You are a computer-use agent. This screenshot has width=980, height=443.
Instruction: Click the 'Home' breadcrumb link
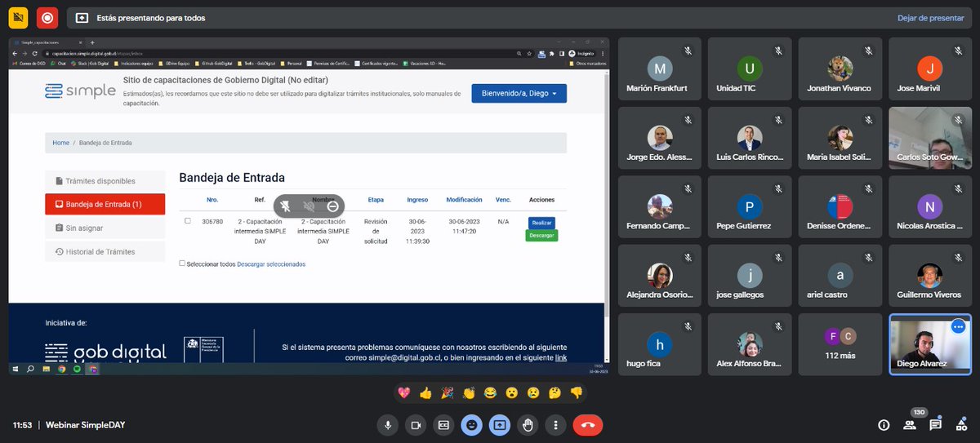click(x=60, y=143)
